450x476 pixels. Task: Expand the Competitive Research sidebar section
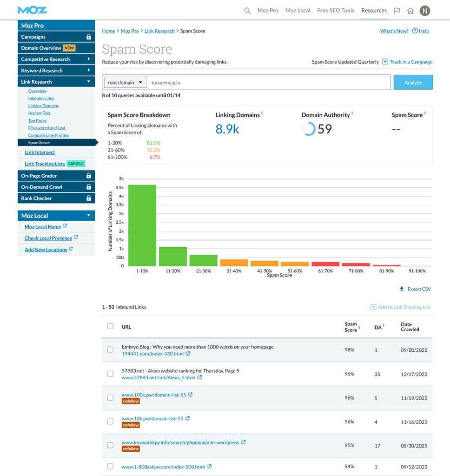[56, 59]
